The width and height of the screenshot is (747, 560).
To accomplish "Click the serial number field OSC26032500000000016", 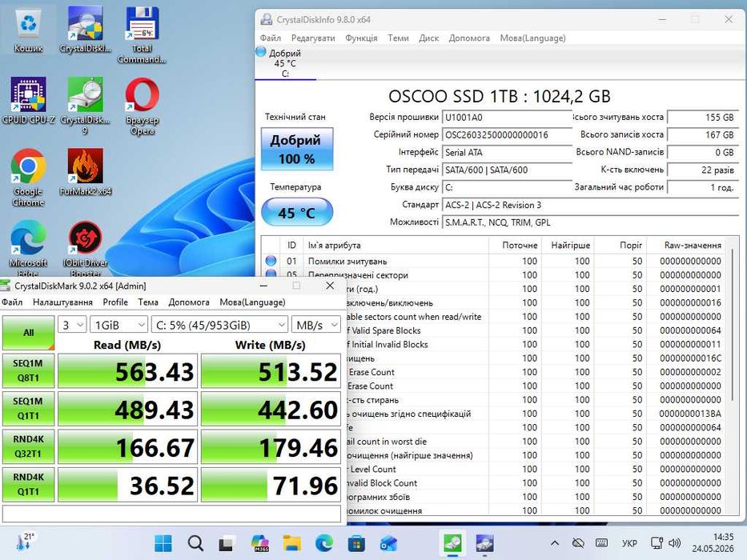I will [507, 134].
